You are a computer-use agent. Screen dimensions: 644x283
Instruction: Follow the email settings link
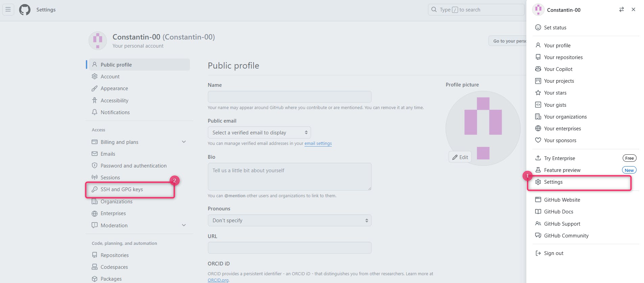click(318, 144)
